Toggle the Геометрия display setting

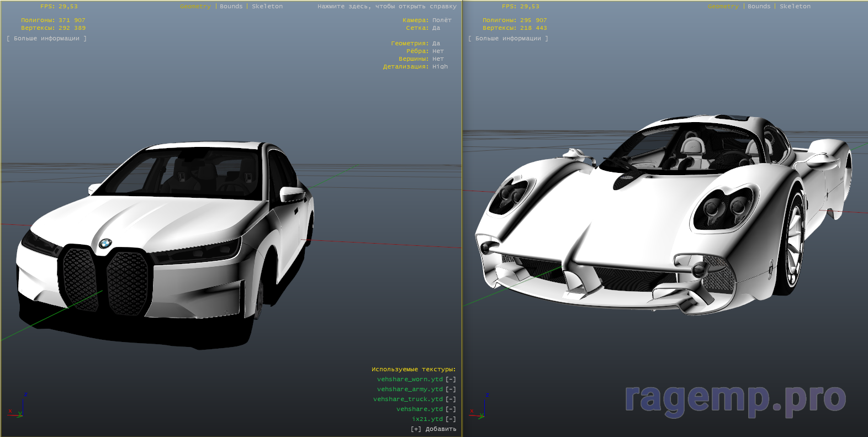click(436, 44)
